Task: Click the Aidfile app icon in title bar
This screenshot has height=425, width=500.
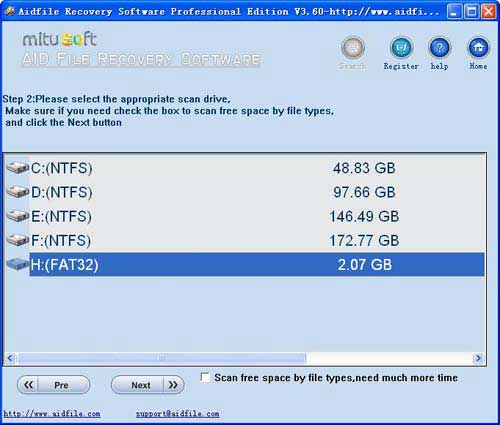Action: click(x=10, y=11)
